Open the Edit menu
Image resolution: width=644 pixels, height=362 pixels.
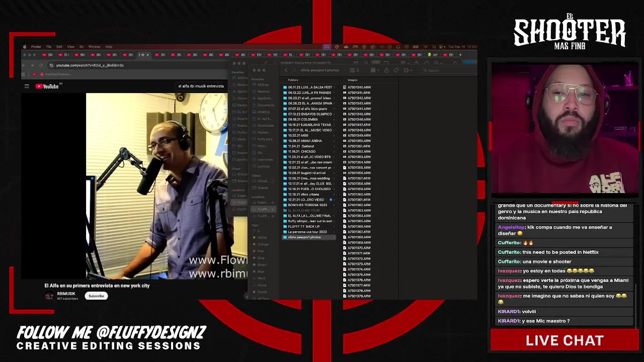tap(59, 47)
